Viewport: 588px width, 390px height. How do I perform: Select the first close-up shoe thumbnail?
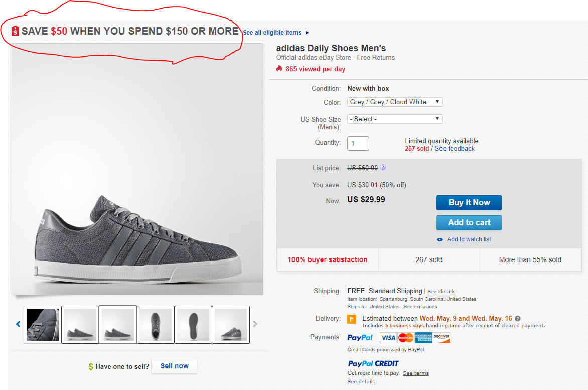pyautogui.click(x=43, y=325)
